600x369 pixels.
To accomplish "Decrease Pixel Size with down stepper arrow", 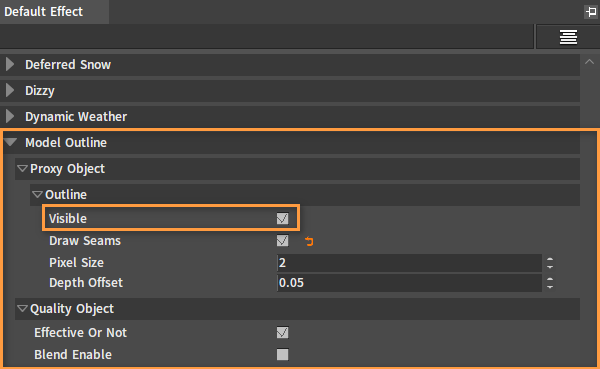I will coord(550,266).
